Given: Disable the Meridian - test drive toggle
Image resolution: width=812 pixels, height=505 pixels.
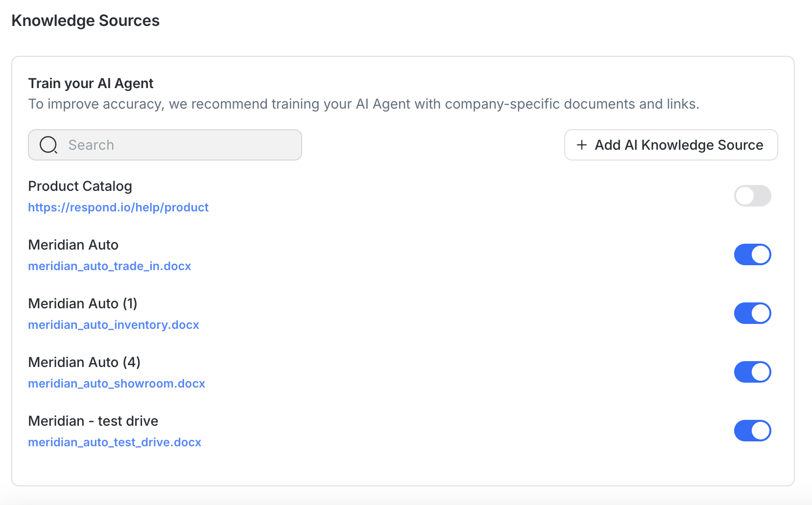Looking at the screenshot, I should (x=752, y=431).
